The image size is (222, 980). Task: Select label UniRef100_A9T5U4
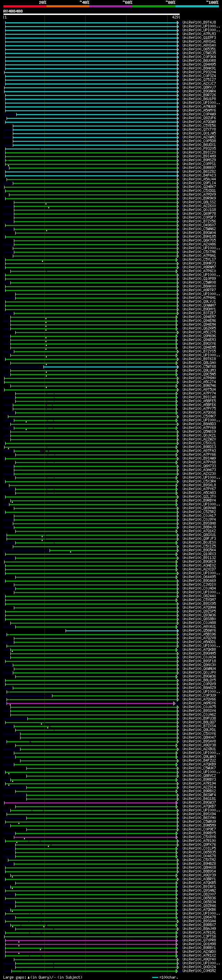tap(199, 390)
